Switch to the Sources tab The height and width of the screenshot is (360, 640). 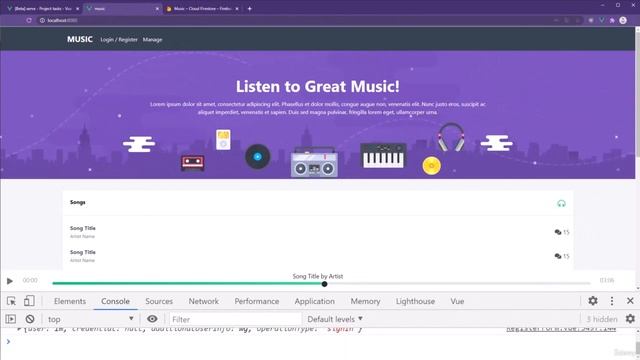pos(159,301)
